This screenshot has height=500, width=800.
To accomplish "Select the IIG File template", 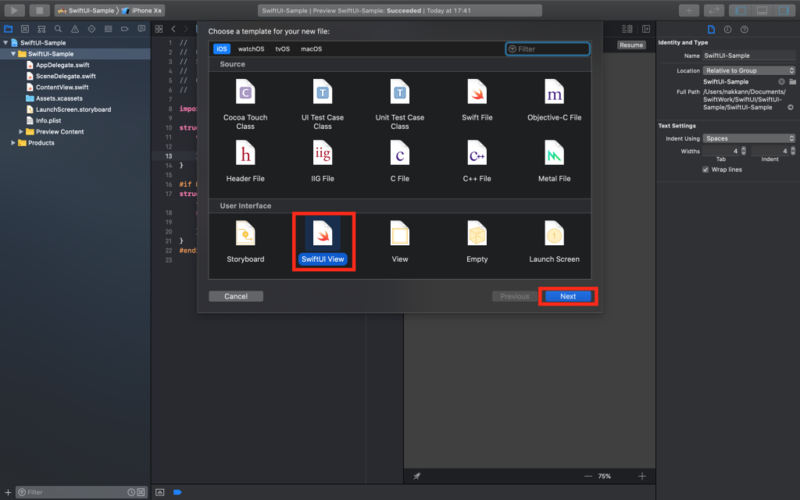I will pyautogui.click(x=322, y=161).
